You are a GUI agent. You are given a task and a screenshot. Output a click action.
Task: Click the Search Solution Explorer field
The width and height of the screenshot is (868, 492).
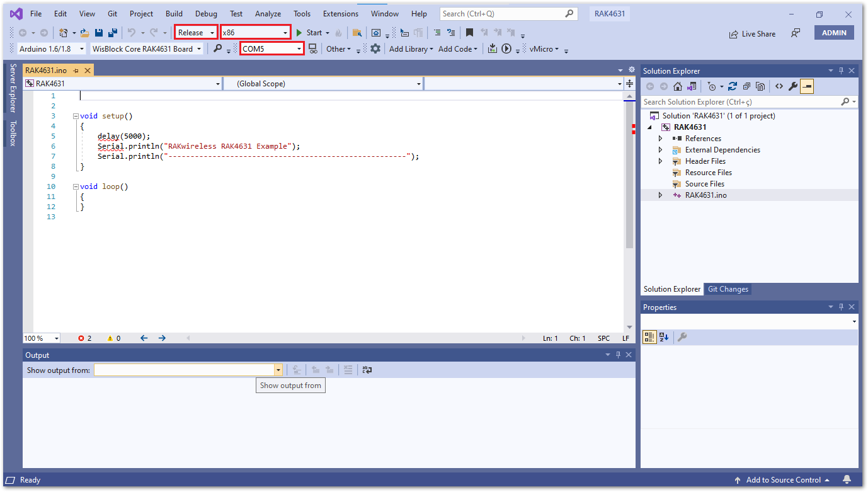click(750, 101)
